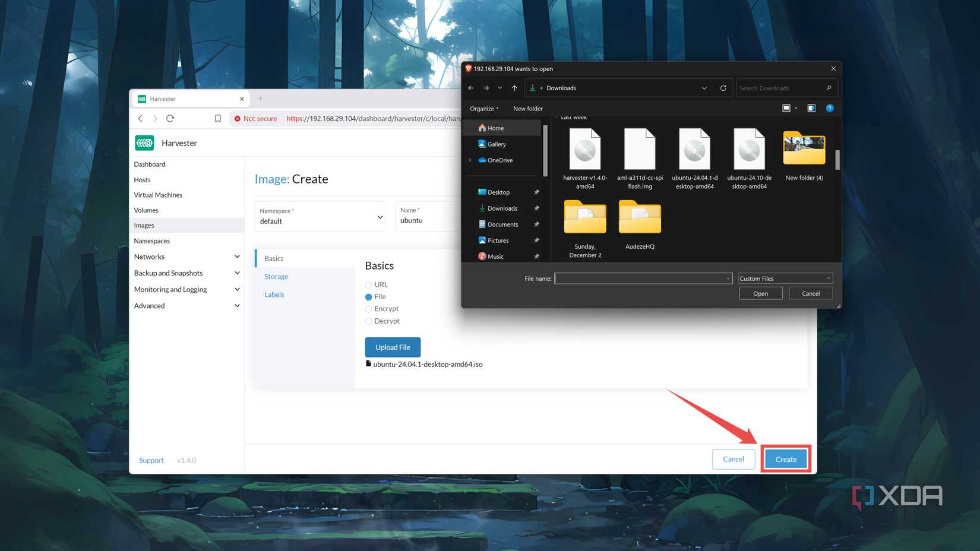Click the browser forward arrow in the Harvester window
Screen dimensions: 980x551
(x=155, y=118)
